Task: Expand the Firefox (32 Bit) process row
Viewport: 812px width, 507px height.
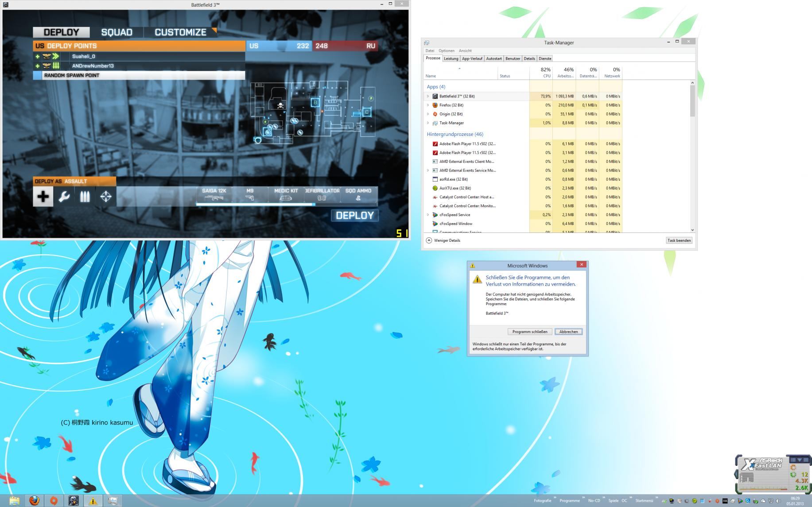Action: [428, 105]
